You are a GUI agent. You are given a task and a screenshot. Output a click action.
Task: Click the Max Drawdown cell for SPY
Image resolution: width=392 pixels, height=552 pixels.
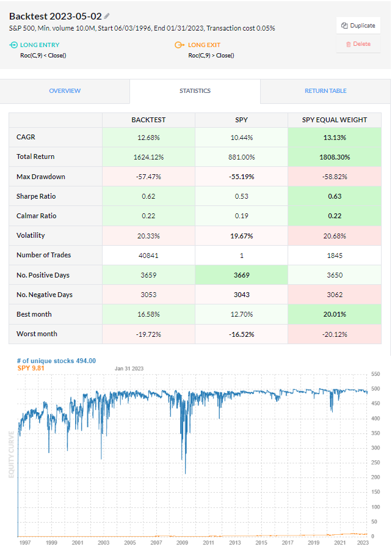241,176
